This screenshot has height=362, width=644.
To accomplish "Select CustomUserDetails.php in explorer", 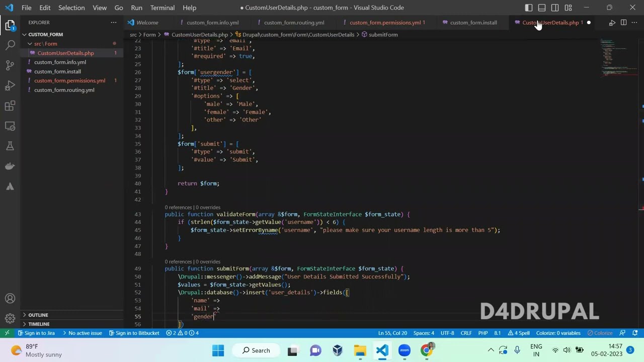I will (65, 53).
